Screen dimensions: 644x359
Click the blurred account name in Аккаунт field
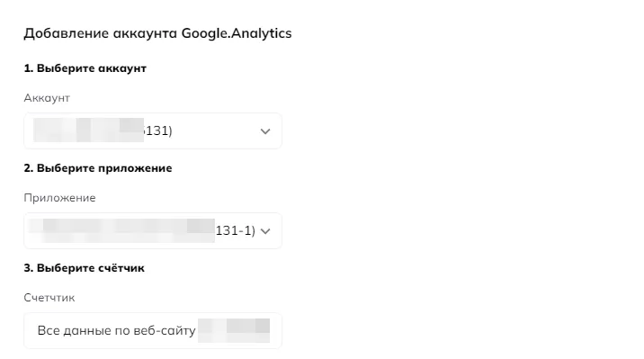click(x=88, y=130)
